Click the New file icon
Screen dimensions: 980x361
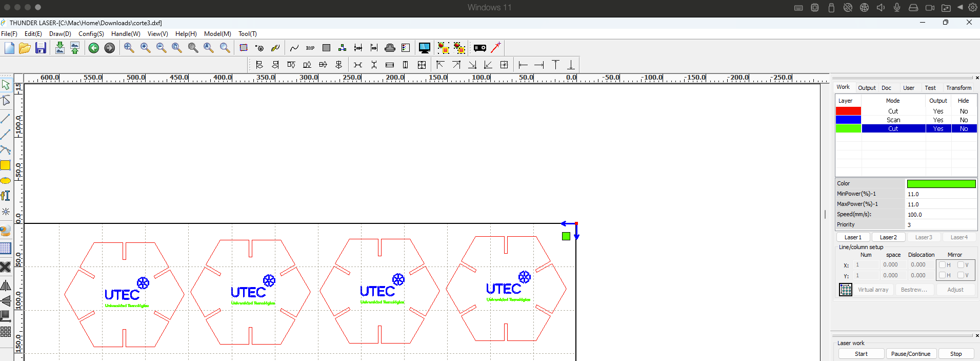point(9,48)
